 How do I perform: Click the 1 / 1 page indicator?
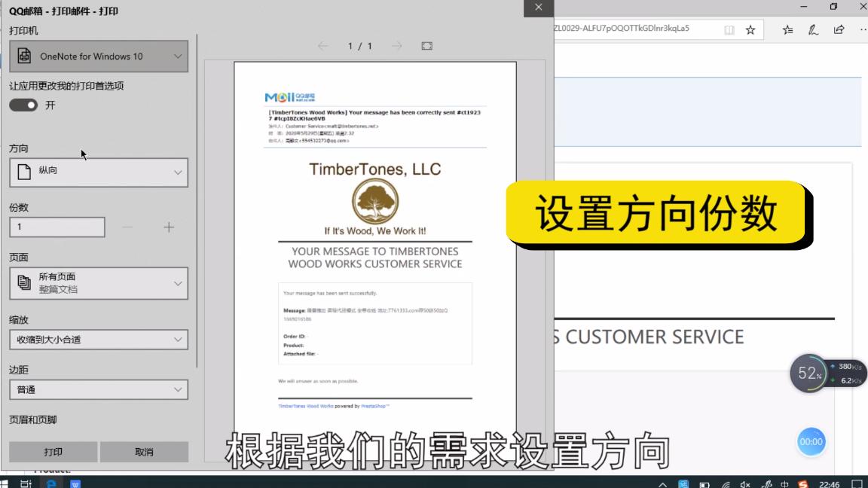coord(360,46)
